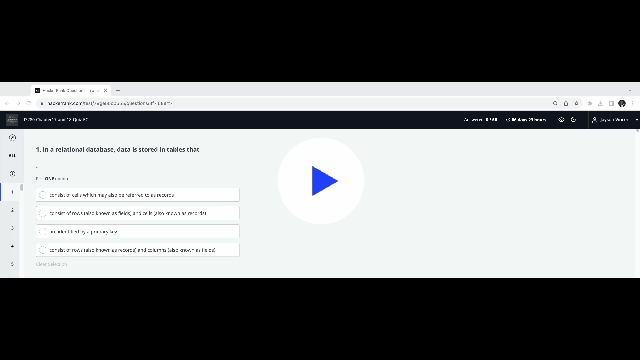The image size is (640, 360).
Task: Click the test platform logo in the header
Action: pos(12,120)
